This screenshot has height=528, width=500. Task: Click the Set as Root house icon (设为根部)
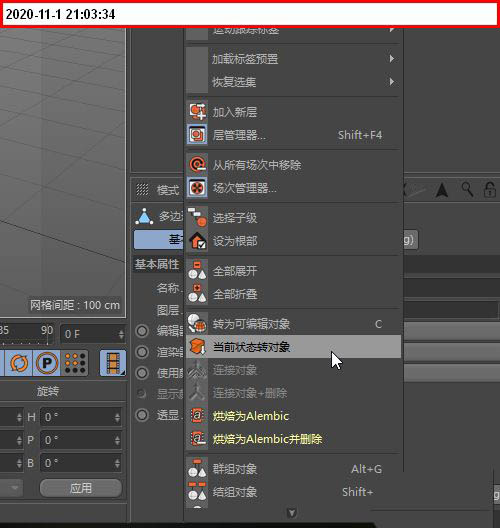pos(197,241)
